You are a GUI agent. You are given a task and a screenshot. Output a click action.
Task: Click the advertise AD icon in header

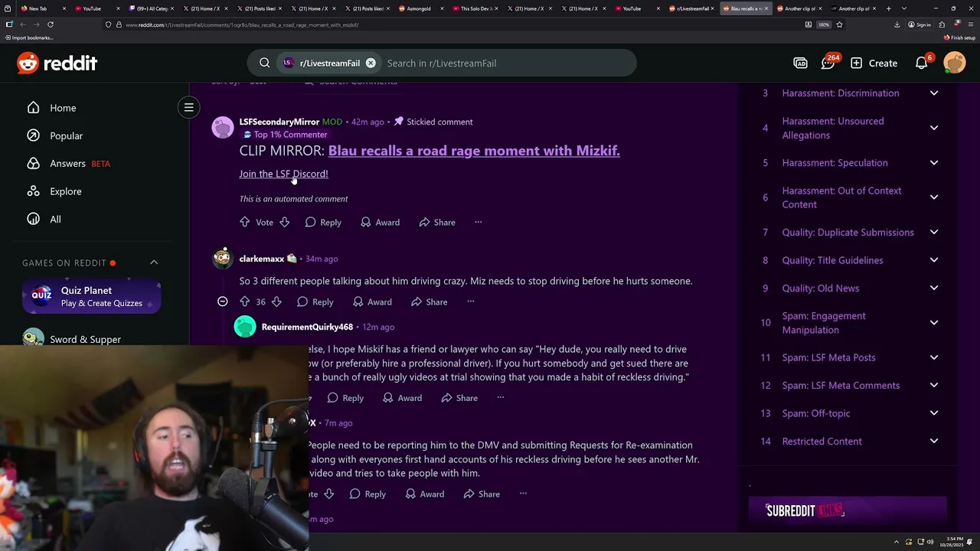tap(800, 64)
